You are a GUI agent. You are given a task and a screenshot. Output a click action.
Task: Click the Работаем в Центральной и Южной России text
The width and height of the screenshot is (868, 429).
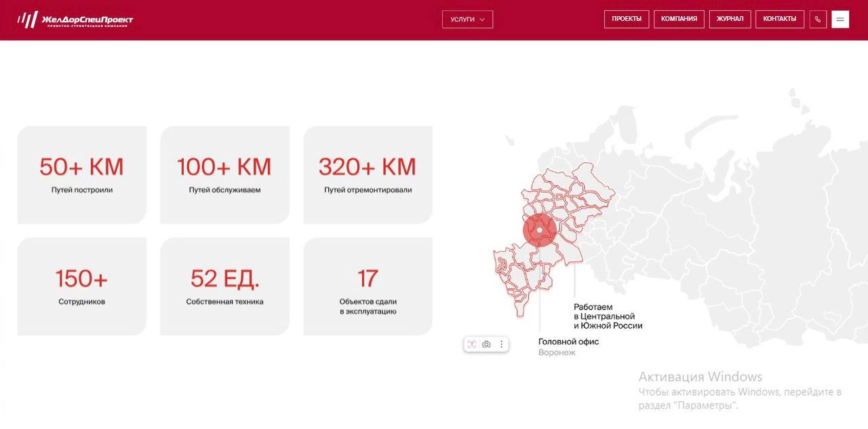point(608,316)
